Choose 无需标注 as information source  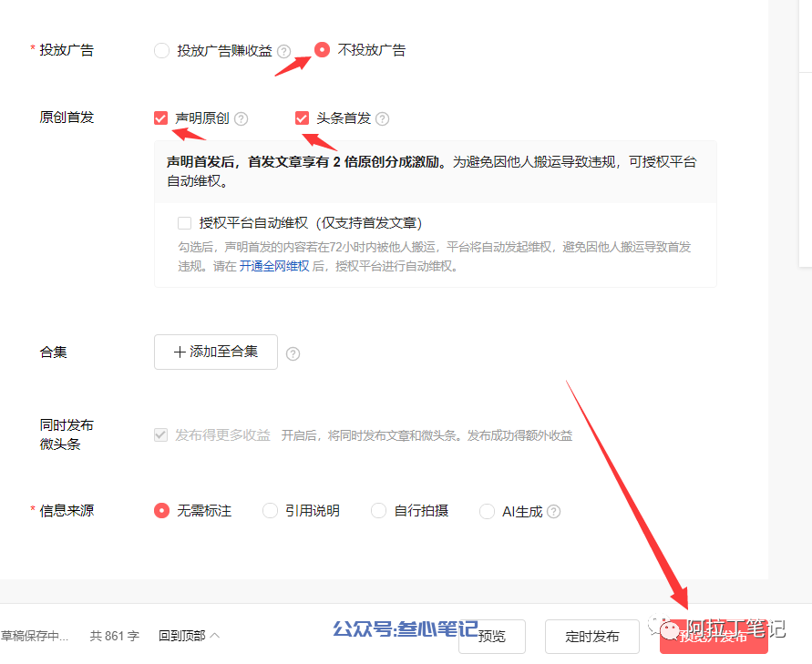click(x=162, y=511)
